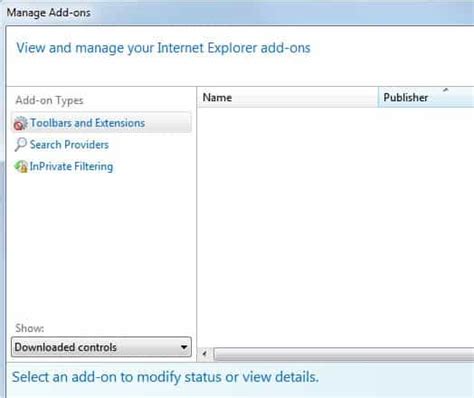Viewport: 474px width, 398px height.
Task: Select Search Providers add-on type
Action: coord(69,145)
